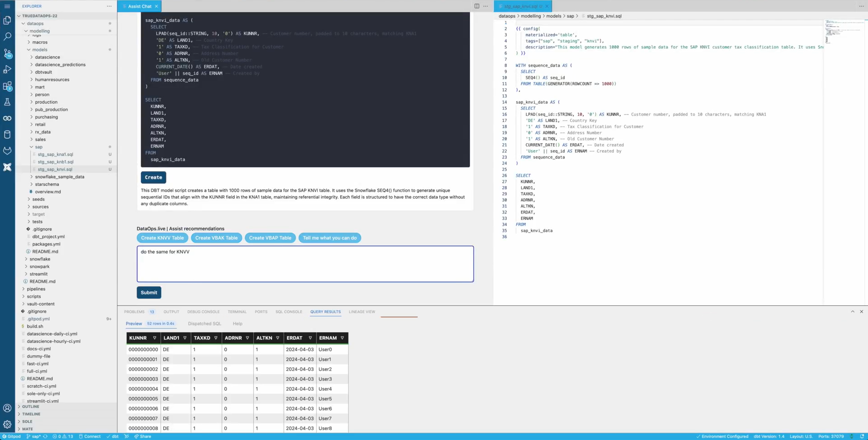Click the Create button below the model script
868x440 pixels.
(153, 177)
